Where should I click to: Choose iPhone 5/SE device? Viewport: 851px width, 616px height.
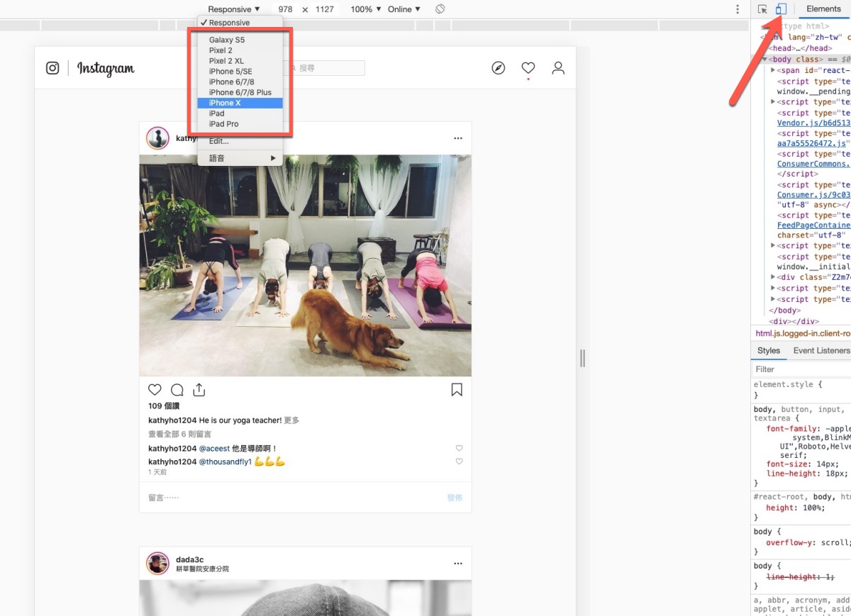[x=240, y=72]
